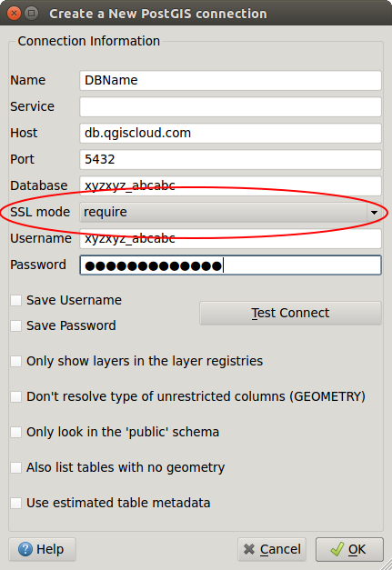The image size is (392, 570).
Task: Click the Test Connect button
Action: (x=290, y=313)
